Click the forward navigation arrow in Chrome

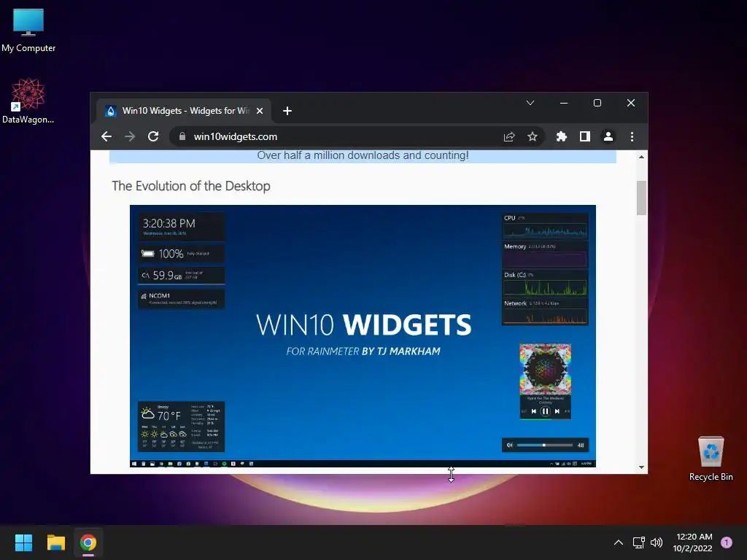click(130, 136)
